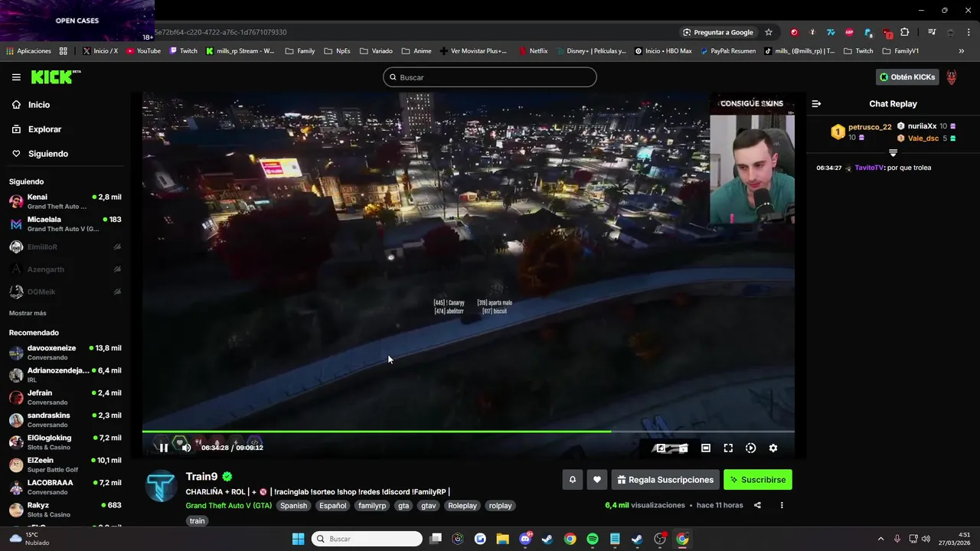Focus the Kick Buscar search field
The height and width of the screenshot is (551, 980).
point(490,77)
